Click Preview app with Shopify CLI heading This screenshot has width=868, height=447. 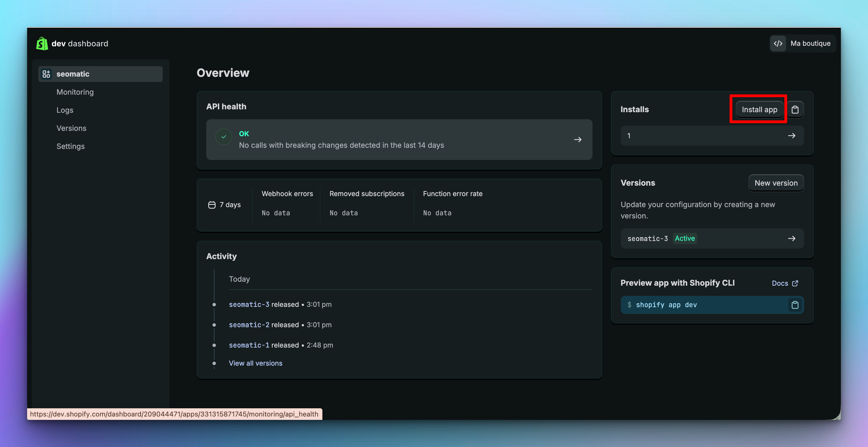point(677,283)
